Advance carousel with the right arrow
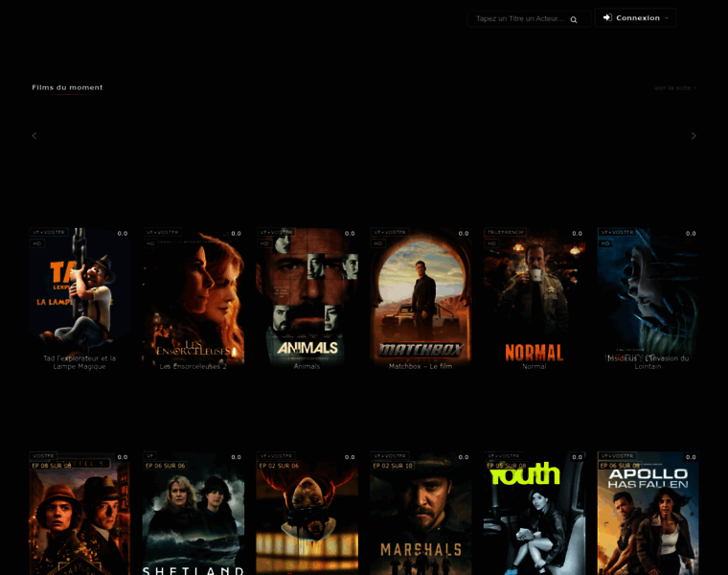The image size is (728, 575). [x=694, y=136]
